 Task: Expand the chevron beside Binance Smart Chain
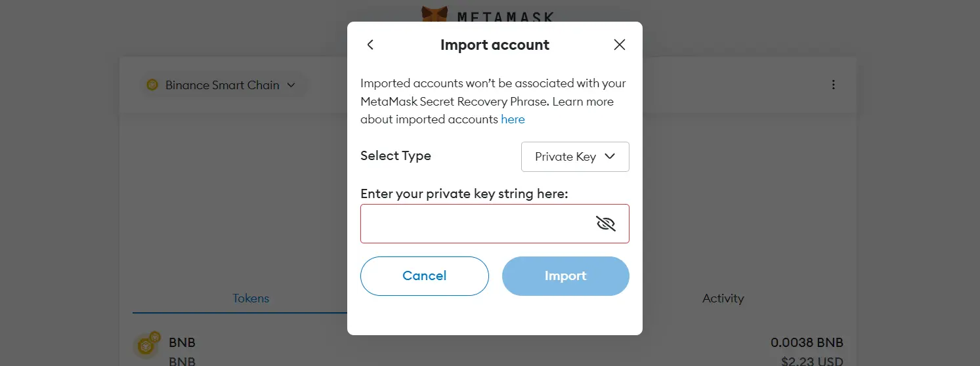(291, 85)
